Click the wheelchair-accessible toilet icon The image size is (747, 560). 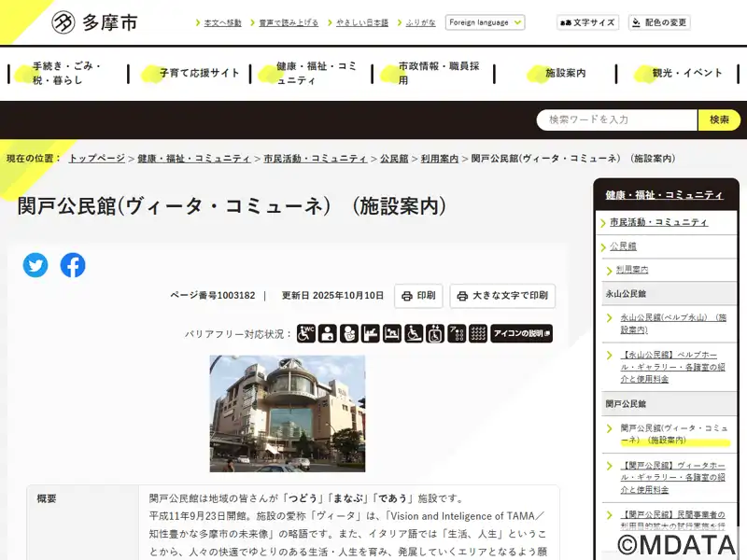click(306, 333)
